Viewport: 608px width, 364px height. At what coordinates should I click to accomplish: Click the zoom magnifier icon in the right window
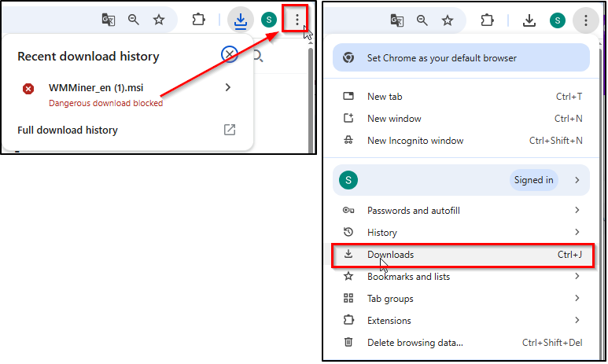coord(422,20)
